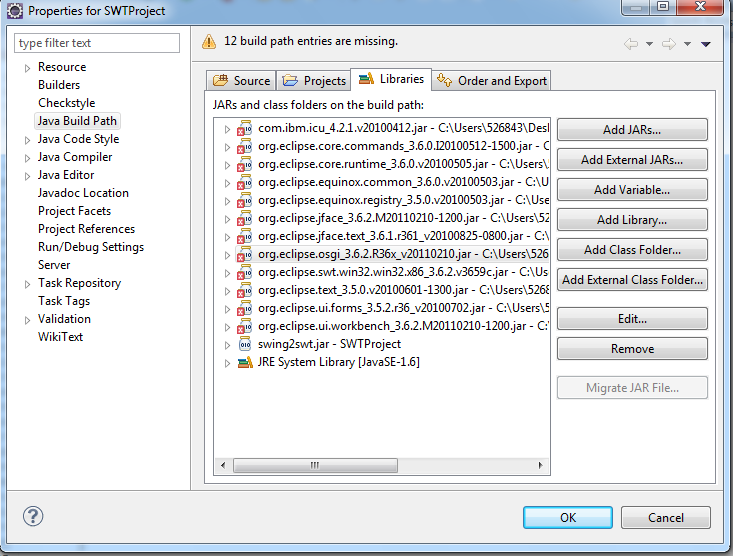This screenshot has height=556, width=733.
Task: Click the JRE System Library books icon
Action: pyautogui.click(x=245, y=362)
